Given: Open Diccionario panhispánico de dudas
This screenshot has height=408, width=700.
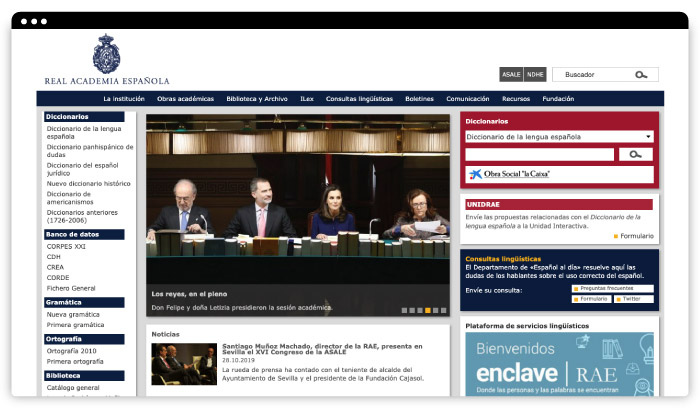Looking at the screenshot, I should point(90,151).
